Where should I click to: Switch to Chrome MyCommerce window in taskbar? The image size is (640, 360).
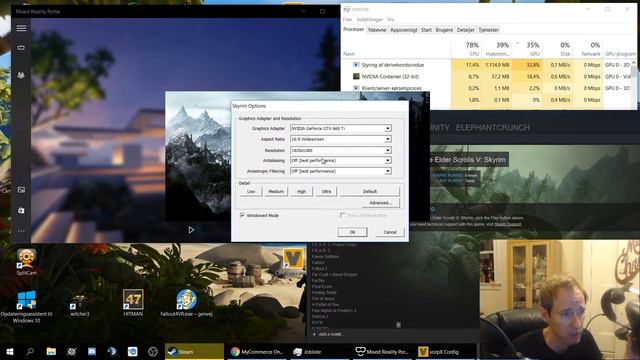coord(257,351)
